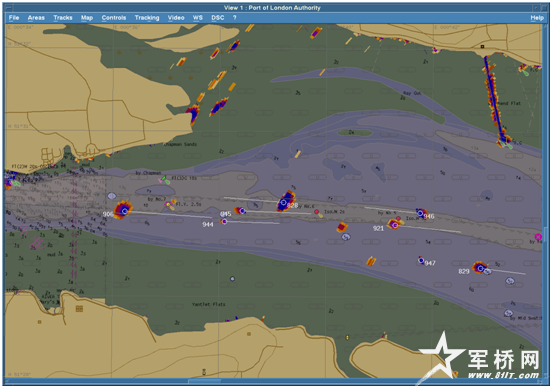Open the Controls menu
552x388 pixels.
pyautogui.click(x=114, y=18)
